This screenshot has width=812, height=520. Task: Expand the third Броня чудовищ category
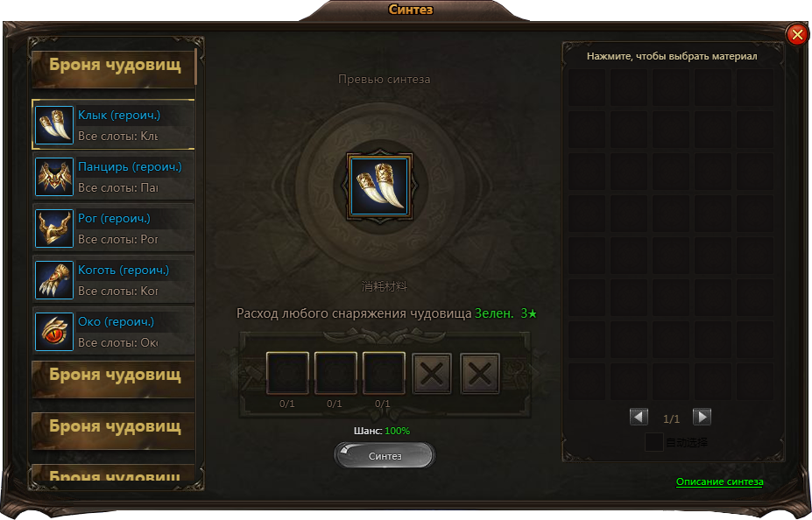(113, 430)
